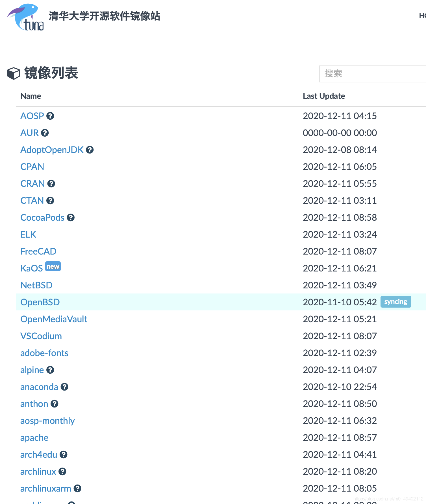
Task: Select AUR timestamp 0000-00-00 00:00
Action: pyautogui.click(x=340, y=133)
